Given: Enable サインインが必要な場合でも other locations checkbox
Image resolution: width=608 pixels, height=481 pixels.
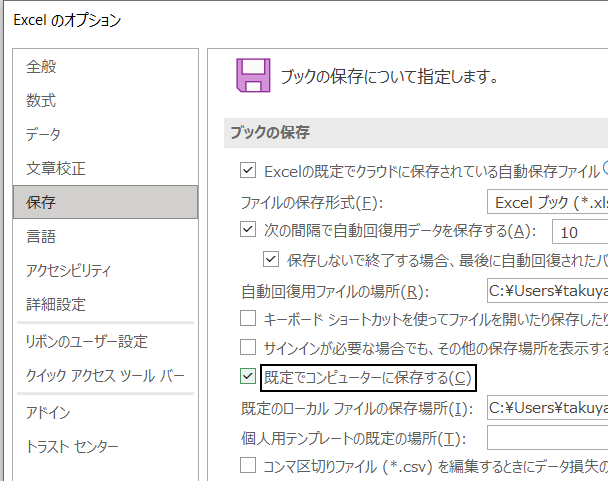Looking at the screenshot, I should coord(248,347).
